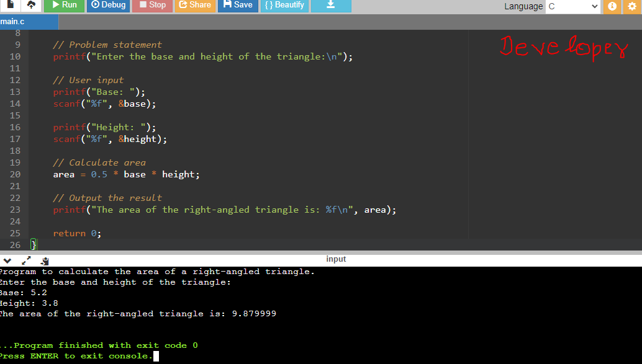The height and width of the screenshot is (364, 642).
Task: Click the download code icon
Action: pyautogui.click(x=330, y=6)
